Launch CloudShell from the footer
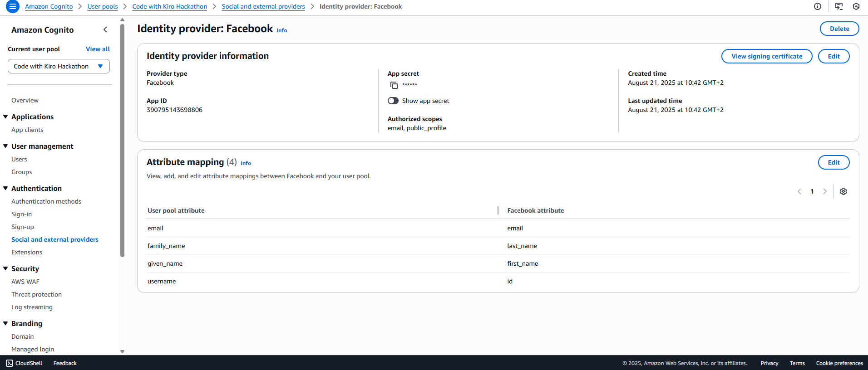 pyautogui.click(x=24, y=363)
